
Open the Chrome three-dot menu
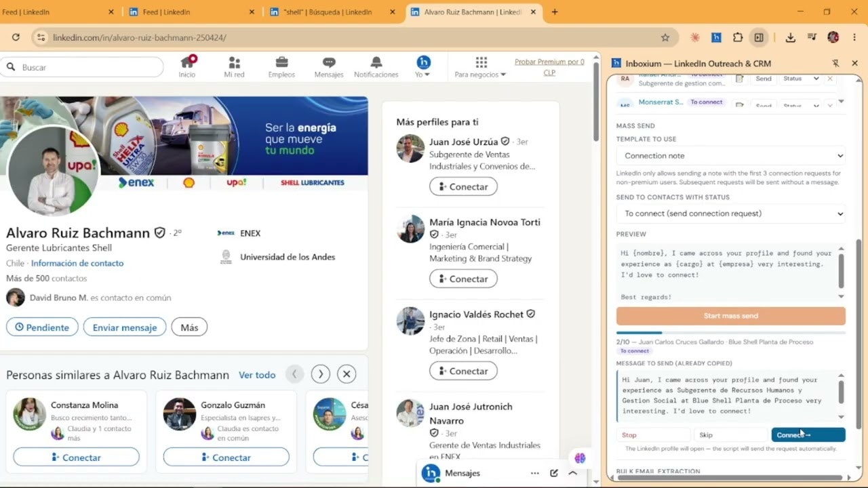854,37
